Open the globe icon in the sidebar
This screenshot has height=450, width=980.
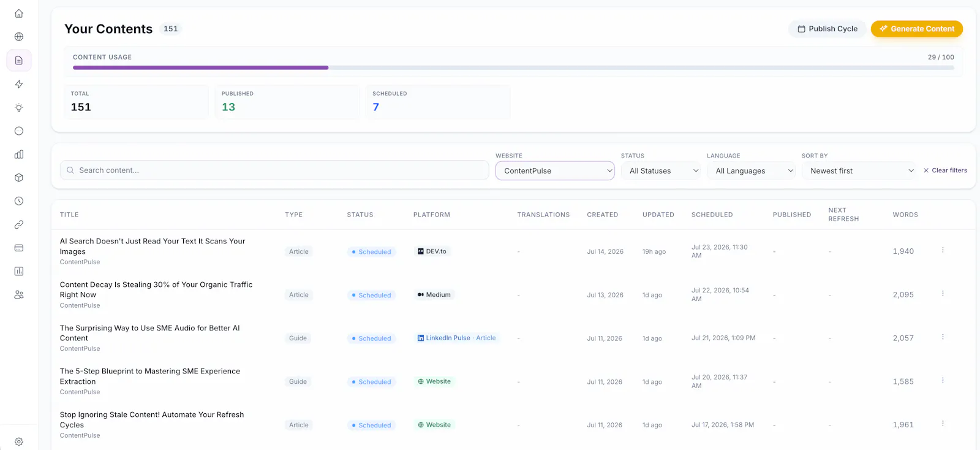[x=19, y=37]
